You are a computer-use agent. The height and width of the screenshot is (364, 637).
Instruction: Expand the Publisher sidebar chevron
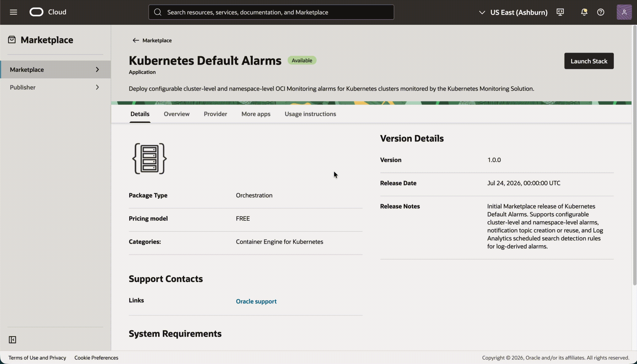[97, 87]
